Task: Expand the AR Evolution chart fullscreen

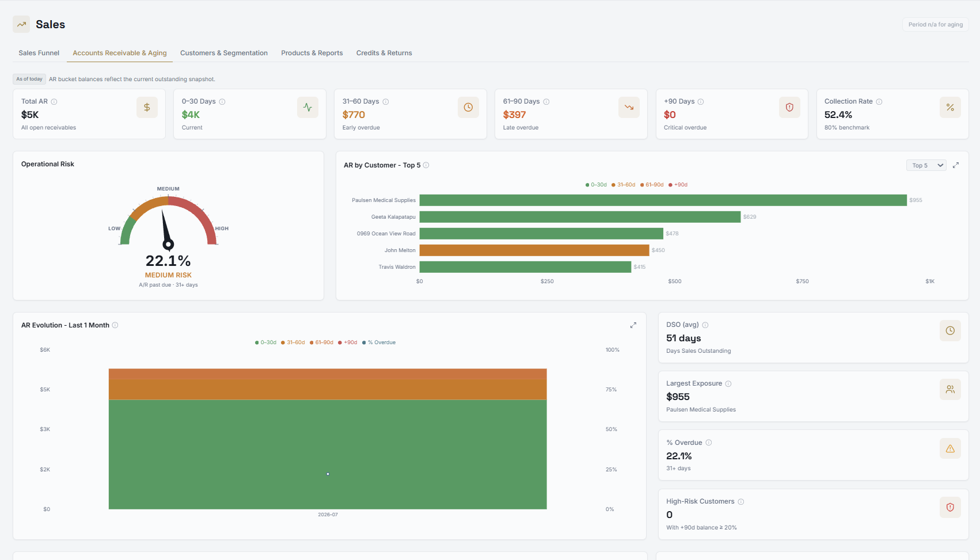Action: tap(633, 325)
